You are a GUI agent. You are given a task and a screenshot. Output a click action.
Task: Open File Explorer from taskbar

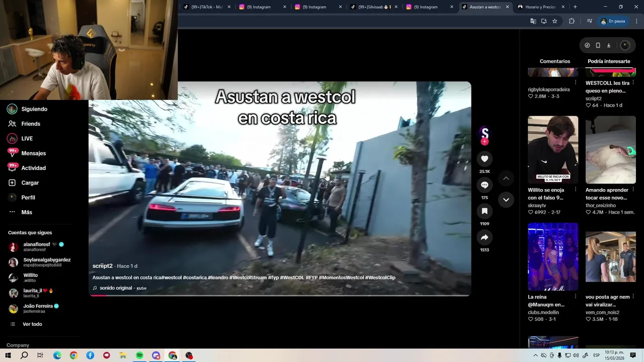pyautogui.click(x=123, y=355)
